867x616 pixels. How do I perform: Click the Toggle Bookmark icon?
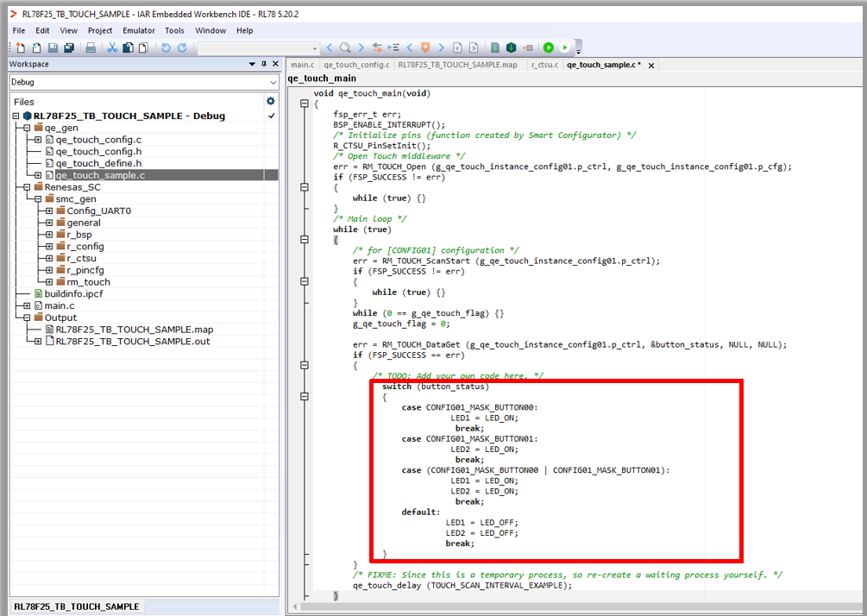click(x=424, y=48)
